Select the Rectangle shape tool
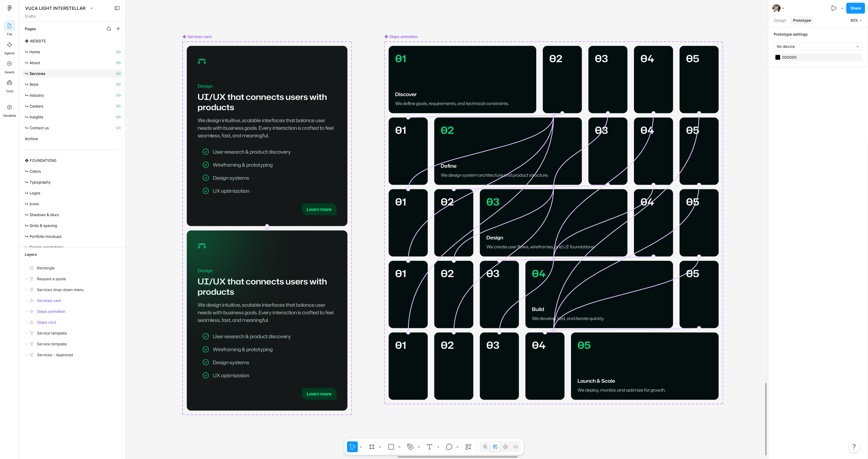The image size is (868, 459). click(x=391, y=447)
